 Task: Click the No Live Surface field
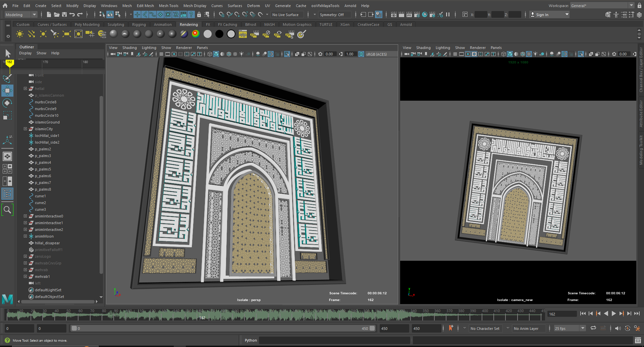(x=287, y=15)
